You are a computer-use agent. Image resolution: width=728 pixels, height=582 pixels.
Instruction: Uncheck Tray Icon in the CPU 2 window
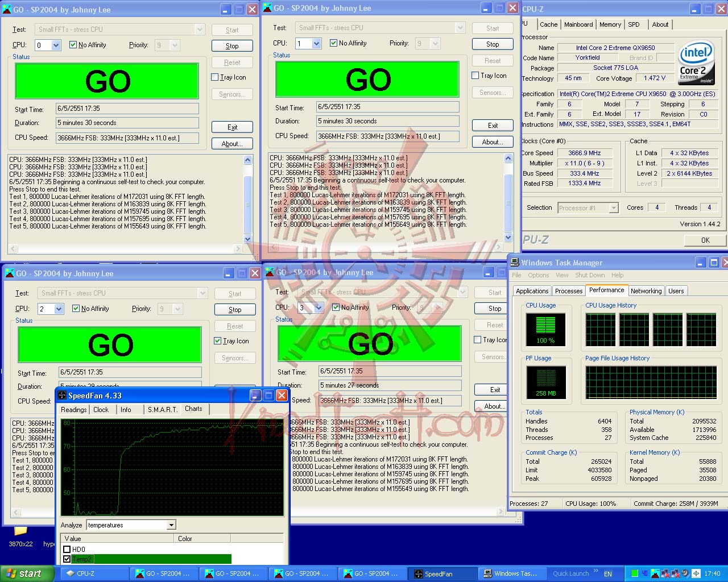tap(231, 341)
